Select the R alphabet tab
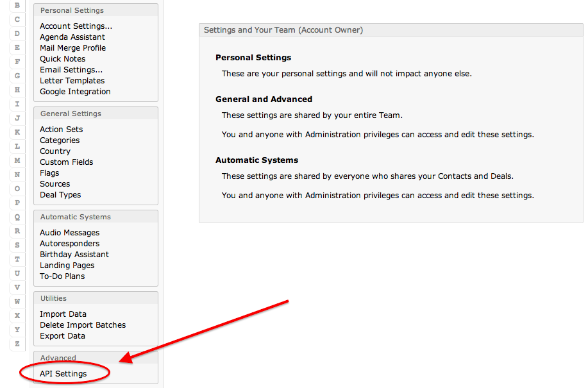Viewport: 588px width, 388px height. click(17, 231)
